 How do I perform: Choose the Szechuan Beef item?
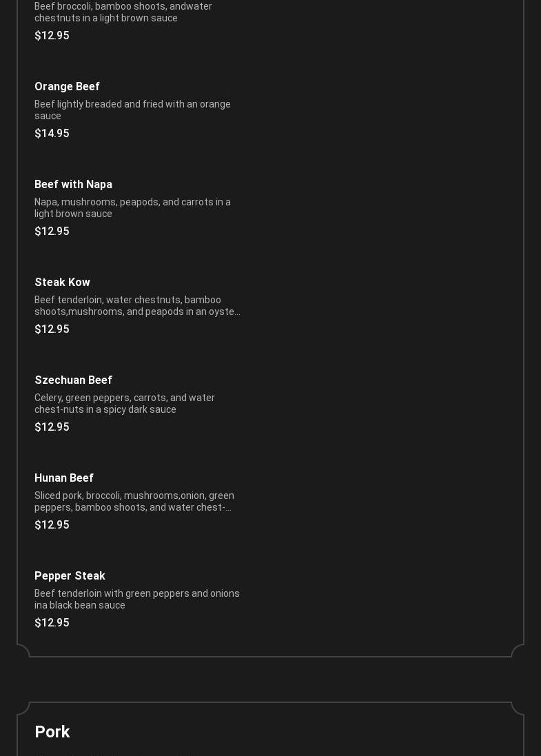73,380
